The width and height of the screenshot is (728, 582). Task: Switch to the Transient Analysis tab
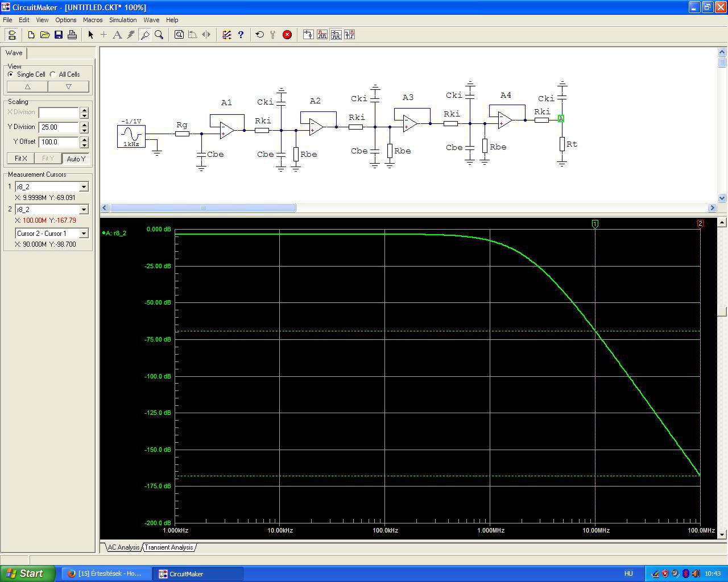pos(169,547)
